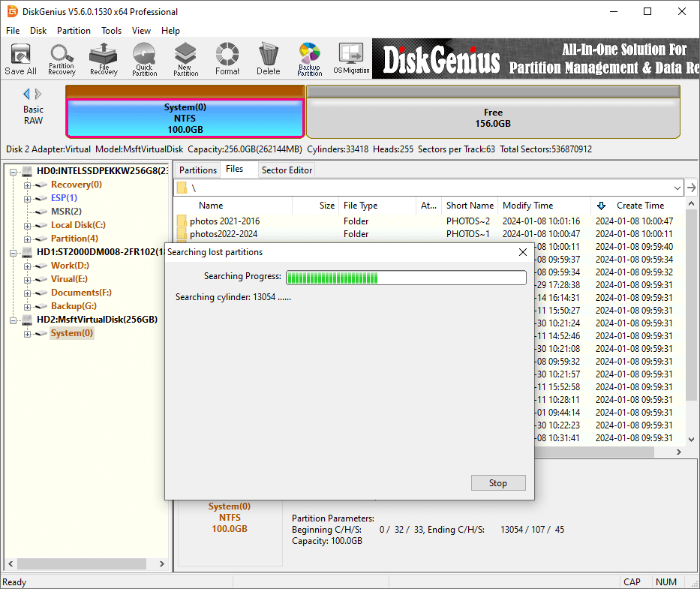This screenshot has height=589, width=700.
Task: Sort files by Modify Time column
Action: coord(544,206)
